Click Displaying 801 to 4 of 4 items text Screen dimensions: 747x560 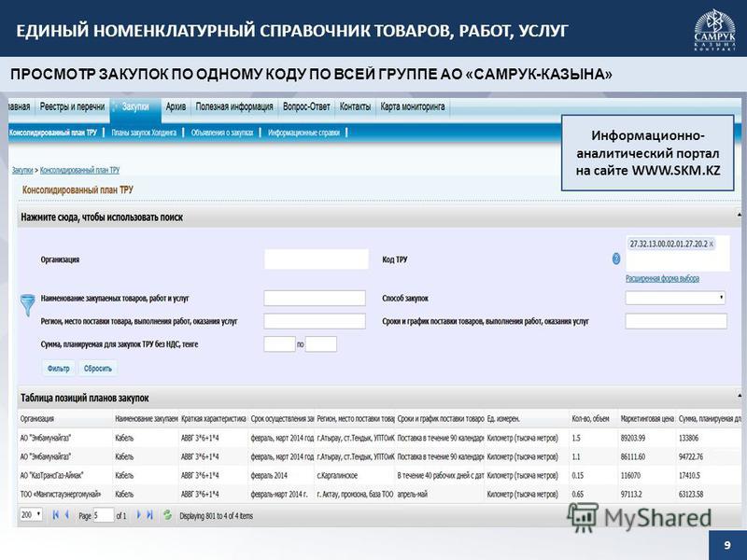pyautogui.click(x=217, y=516)
